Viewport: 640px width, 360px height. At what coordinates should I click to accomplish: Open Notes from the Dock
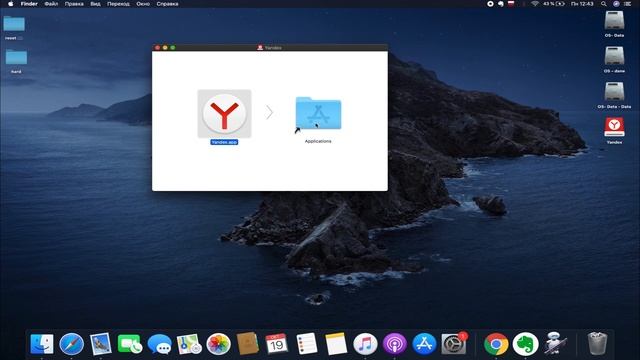coord(336,344)
